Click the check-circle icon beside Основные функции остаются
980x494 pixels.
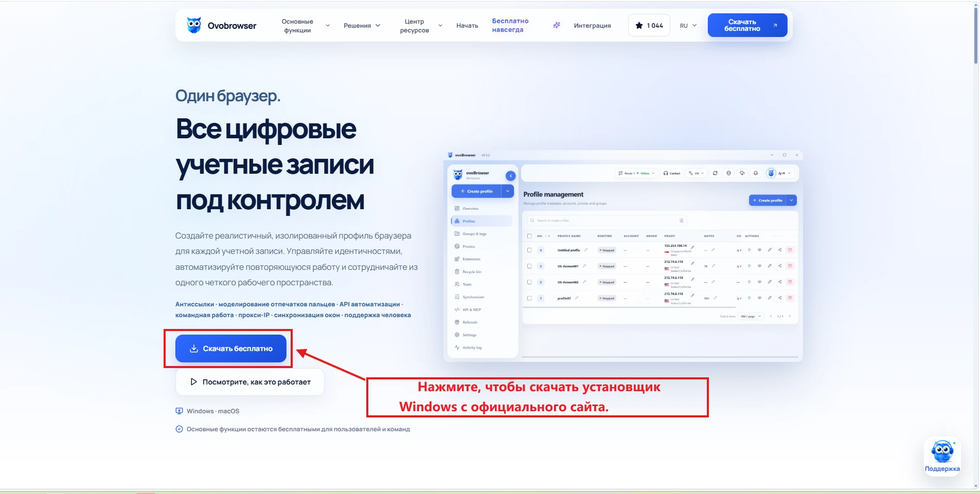click(179, 429)
